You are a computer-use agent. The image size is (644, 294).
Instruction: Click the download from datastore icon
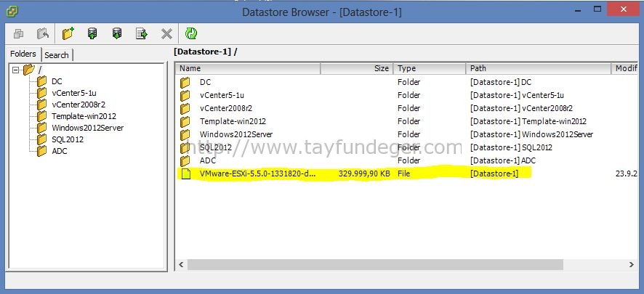pyautogui.click(x=117, y=33)
